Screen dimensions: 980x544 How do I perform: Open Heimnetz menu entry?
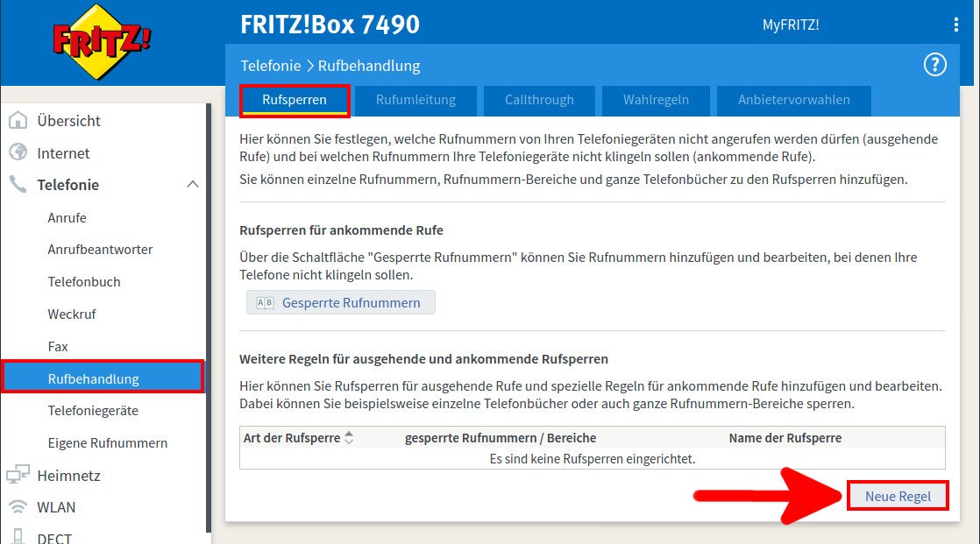[x=68, y=476]
